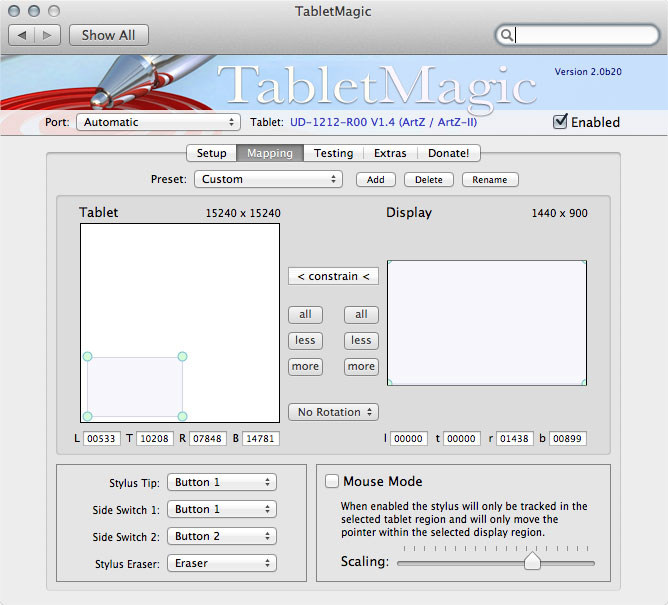668x605 pixels.
Task: Click the Rename preset button
Action: tap(490, 180)
